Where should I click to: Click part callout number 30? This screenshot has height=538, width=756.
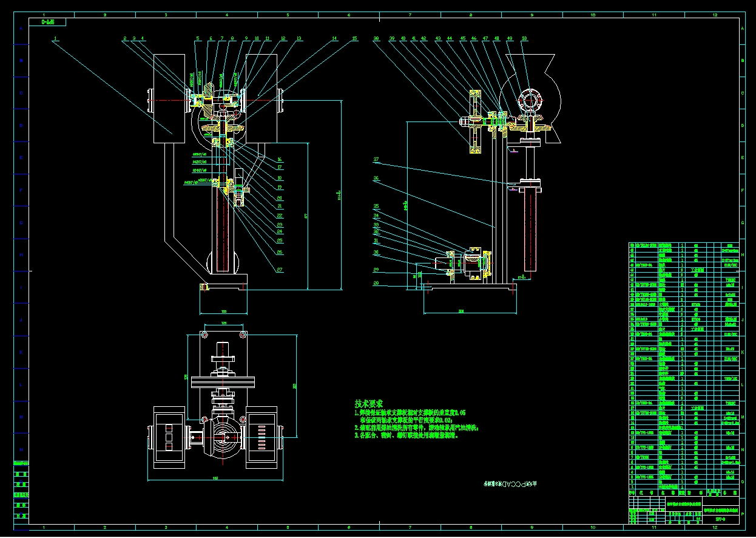click(x=376, y=253)
